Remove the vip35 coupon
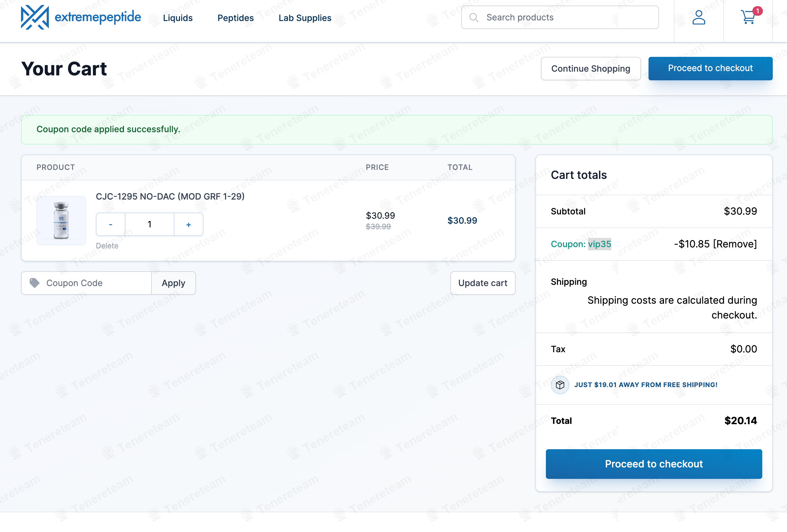This screenshot has width=787, height=532. [x=734, y=244]
